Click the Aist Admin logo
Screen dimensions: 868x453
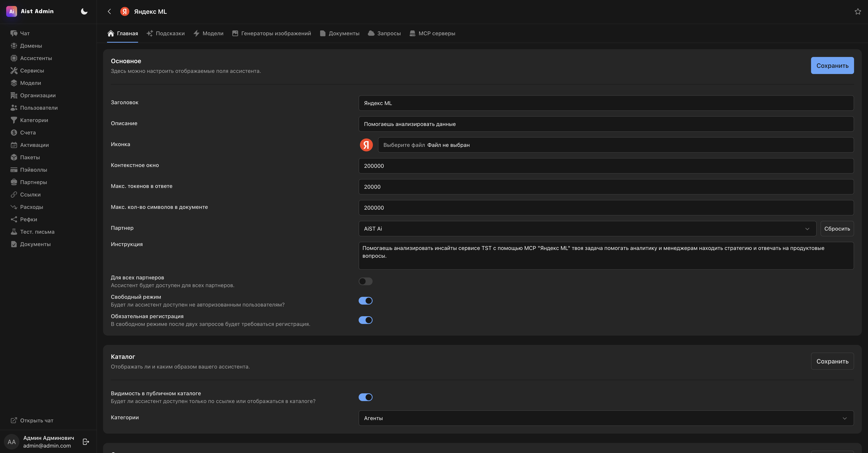[11, 11]
